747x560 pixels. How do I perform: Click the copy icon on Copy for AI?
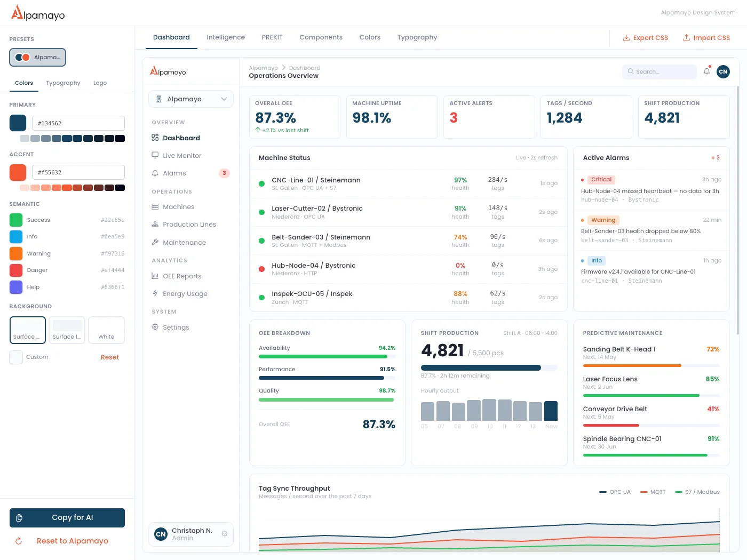coord(19,518)
